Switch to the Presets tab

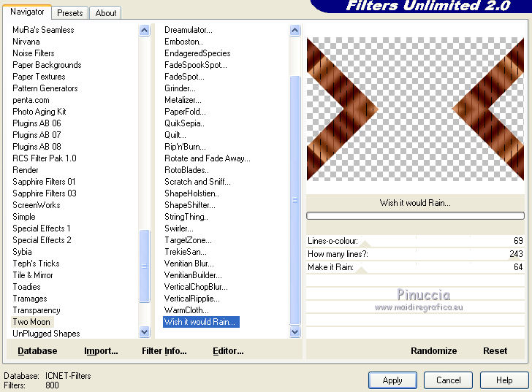click(70, 13)
